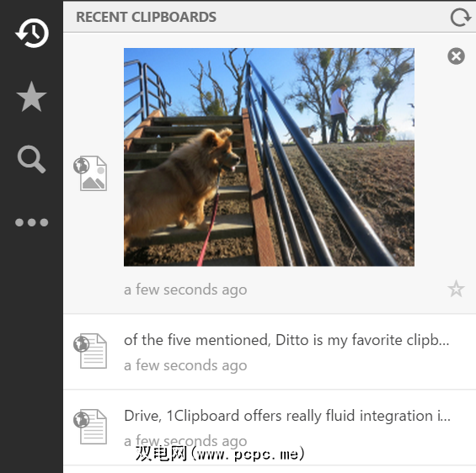Click the RECENT CLIPBOARDS header title

click(146, 17)
